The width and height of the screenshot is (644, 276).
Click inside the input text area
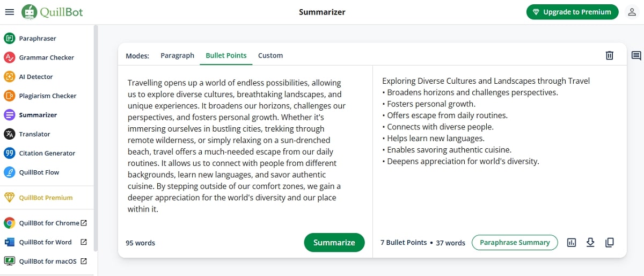click(x=236, y=145)
